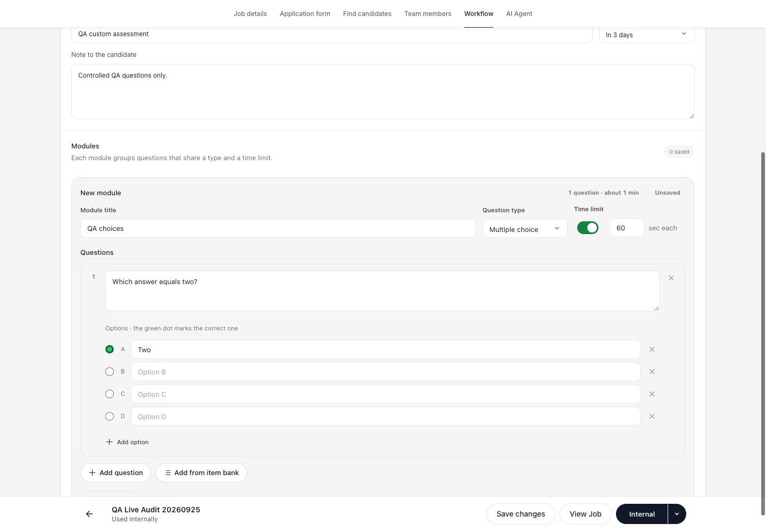
Task: Go to the Job details tab
Action: pos(250,14)
